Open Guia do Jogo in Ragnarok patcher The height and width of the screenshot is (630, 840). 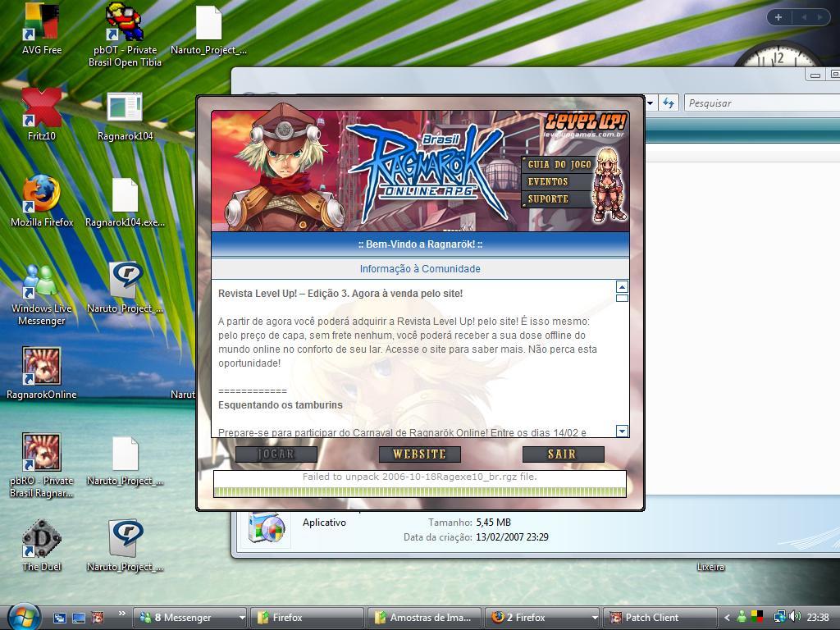(x=558, y=164)
